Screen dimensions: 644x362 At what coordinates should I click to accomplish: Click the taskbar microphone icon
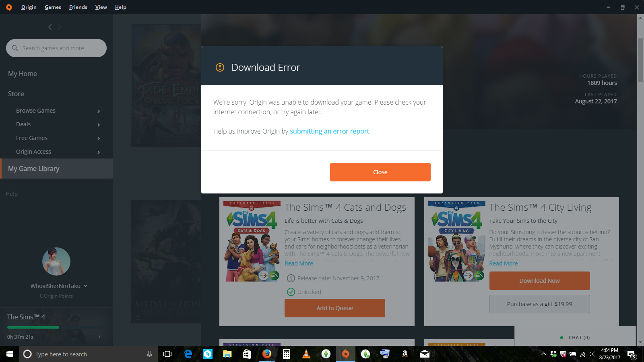(x=149, y=354)
